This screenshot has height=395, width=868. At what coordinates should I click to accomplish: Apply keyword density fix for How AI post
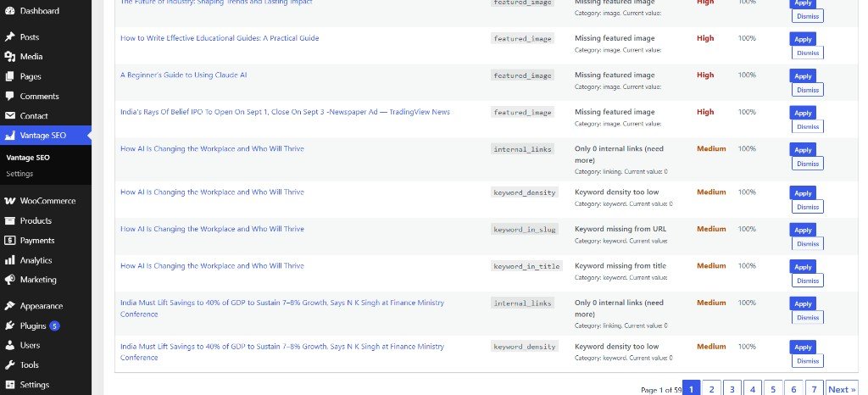803,193
